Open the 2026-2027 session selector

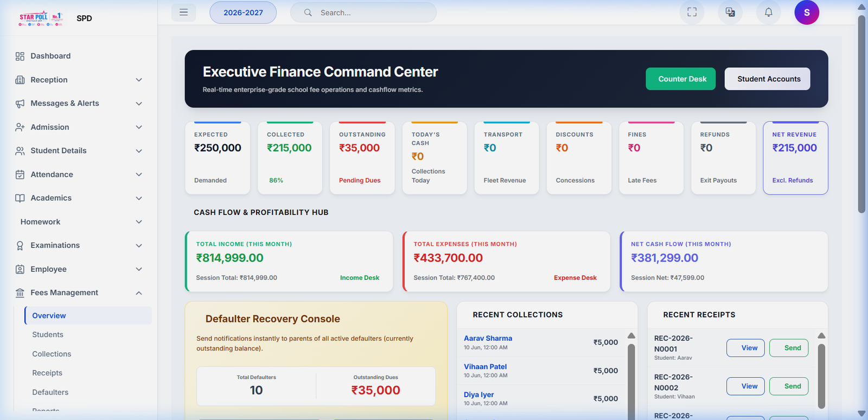243,12
